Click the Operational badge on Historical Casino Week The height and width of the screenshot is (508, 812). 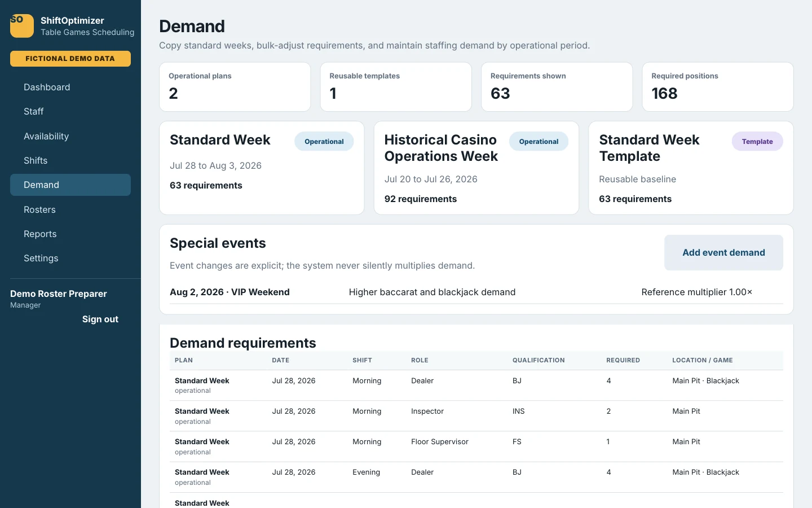coord(539,142)
